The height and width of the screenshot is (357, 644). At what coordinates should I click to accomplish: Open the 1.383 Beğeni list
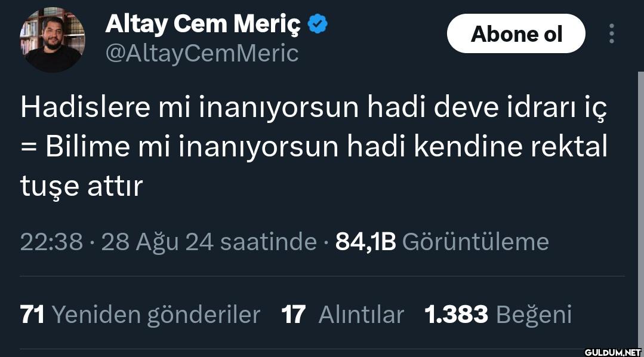point(498,314)
